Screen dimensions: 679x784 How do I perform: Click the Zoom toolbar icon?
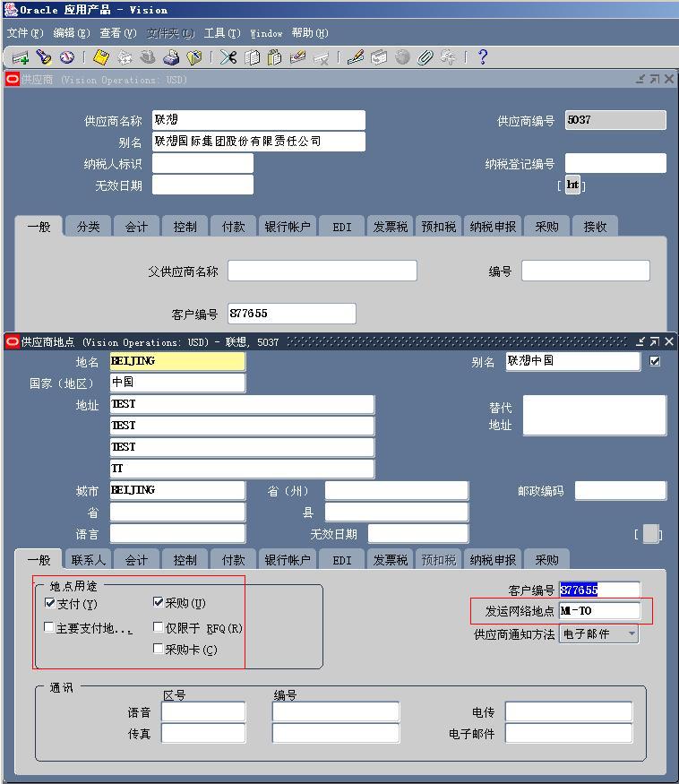point(379,57)
